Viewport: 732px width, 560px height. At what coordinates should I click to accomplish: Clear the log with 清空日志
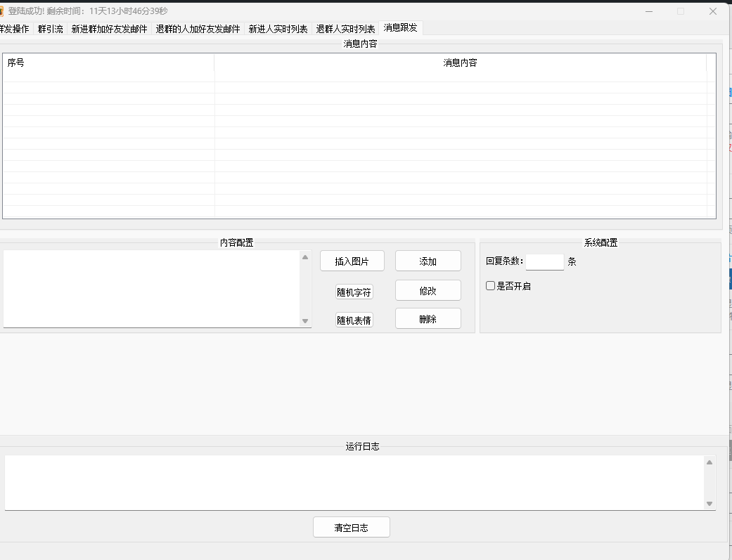[x=351, y=527]
